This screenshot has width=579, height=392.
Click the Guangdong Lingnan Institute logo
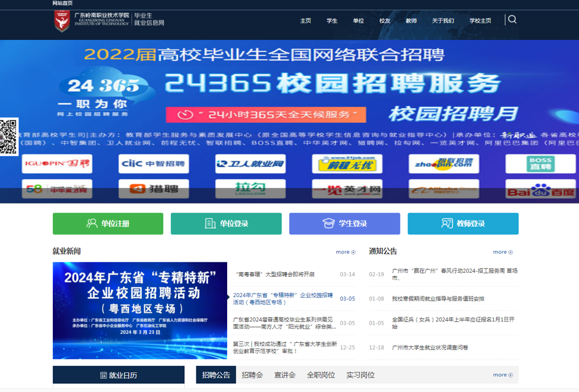(61, 21)
